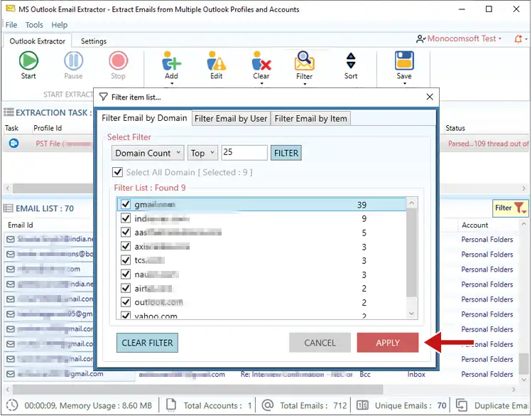Expand the Add dropdown arrow
The image size is (532, 416).
pyautogui.click(x=172, y=83)
